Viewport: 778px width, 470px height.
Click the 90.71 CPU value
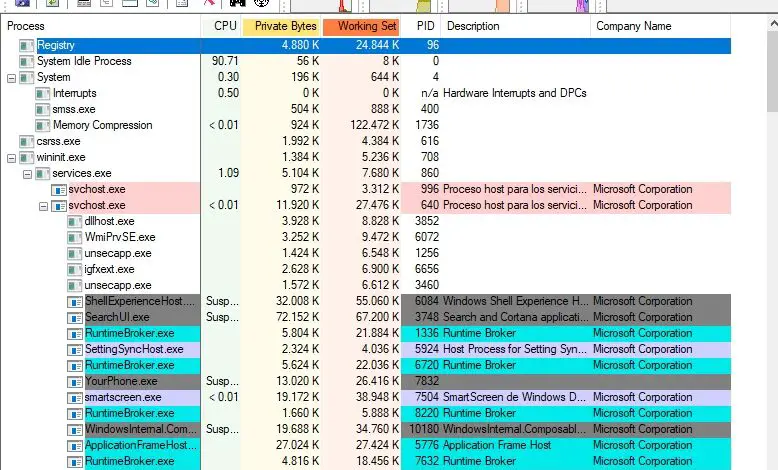[225, 61]
